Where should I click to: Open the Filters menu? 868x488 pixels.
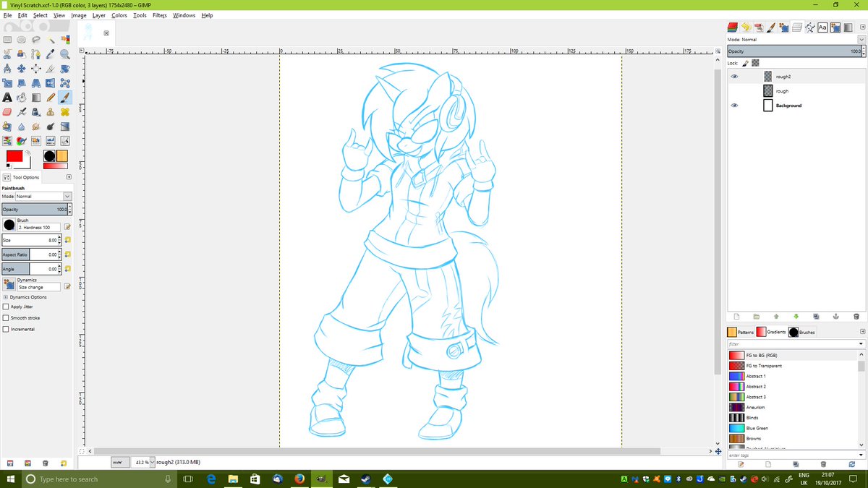pos(160,15)
